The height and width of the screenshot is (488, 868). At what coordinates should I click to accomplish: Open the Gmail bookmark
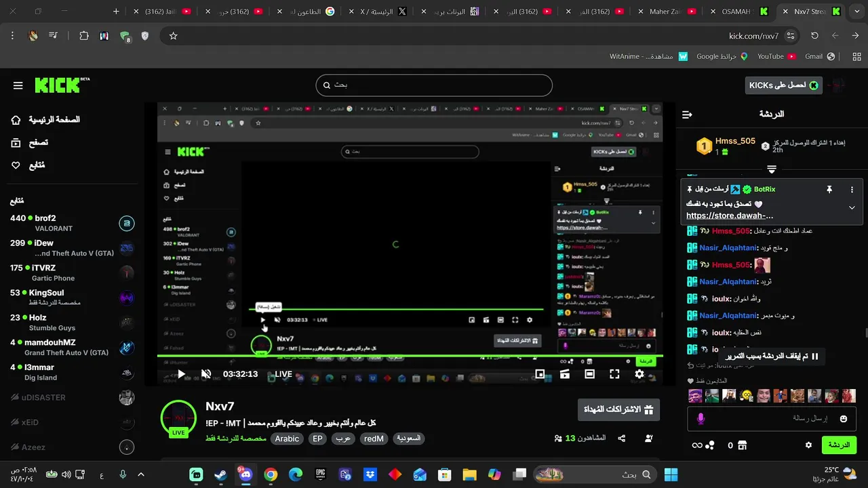(819, 56)
